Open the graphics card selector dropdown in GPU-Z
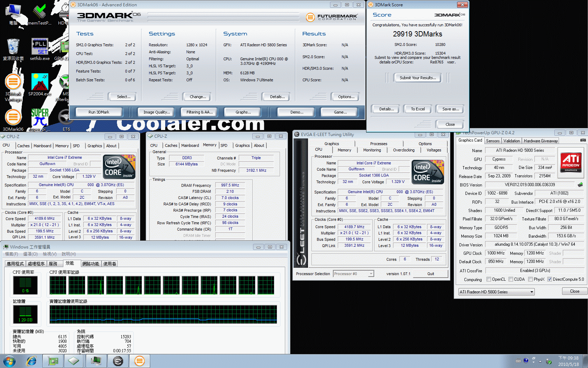The width and height of the screenshot is (588, 368). coord(497,292)
